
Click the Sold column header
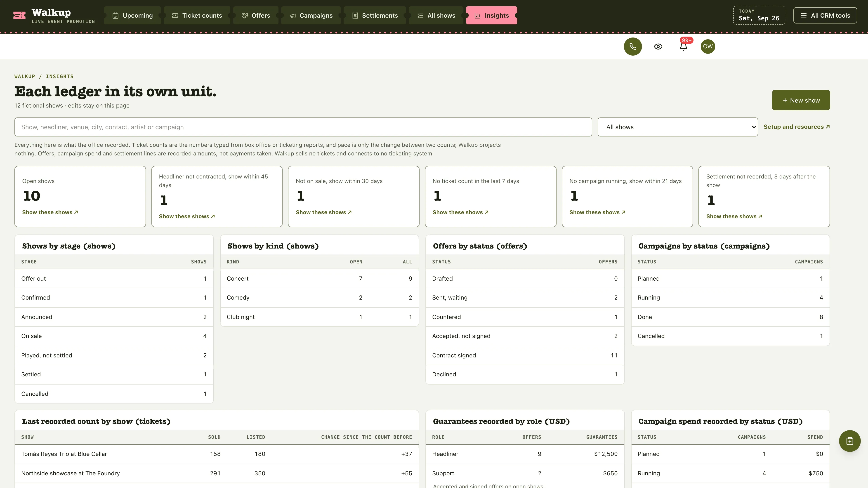[214, 437]
